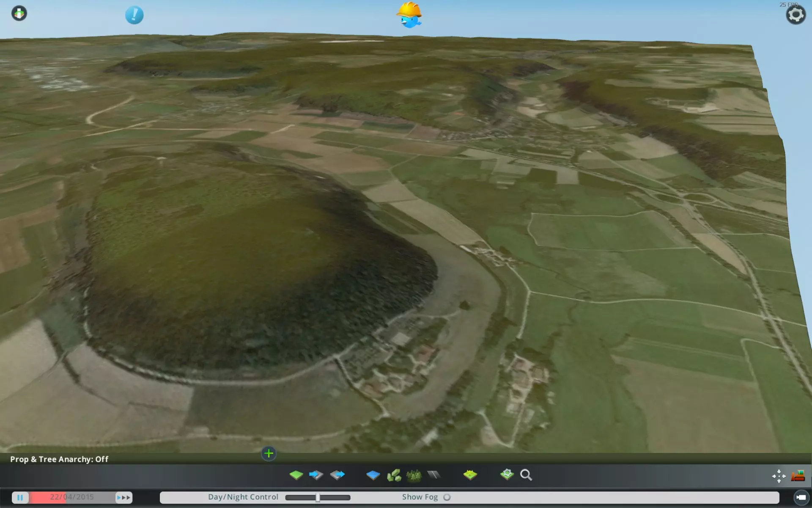The width and height of the screenshot is (812, 508).
Task: Open game options with the gear icon
Action: pyautogui.click(x=796, y=15)
